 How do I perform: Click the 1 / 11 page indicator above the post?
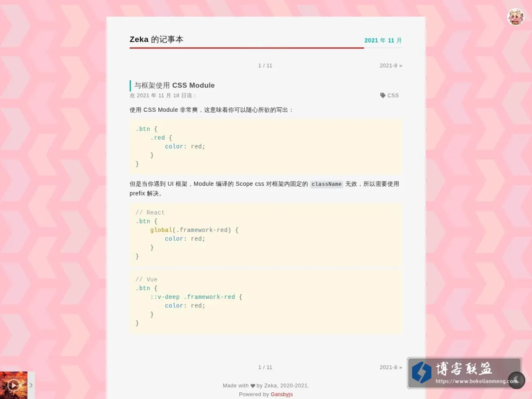[265, 66]
